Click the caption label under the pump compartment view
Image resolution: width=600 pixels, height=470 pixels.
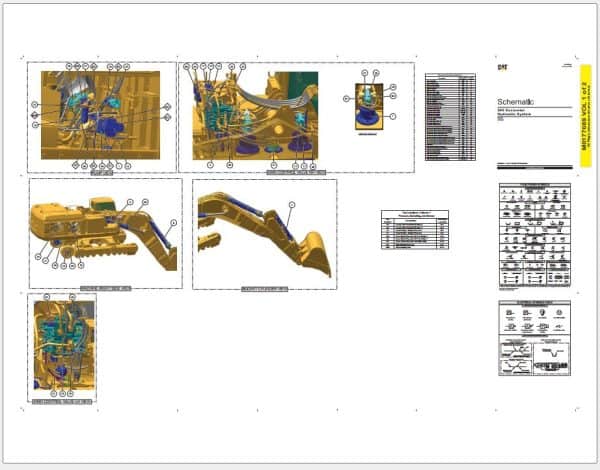[102, 173]
